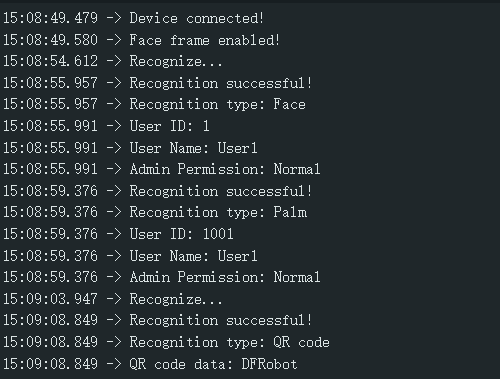Select the word 'DFRobot' in last line
This screenshot has height=379, width=500.
[269, 364]
